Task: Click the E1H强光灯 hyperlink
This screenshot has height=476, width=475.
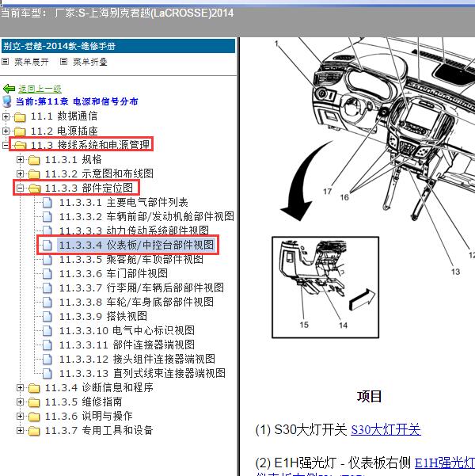Action: coord(445,463)
